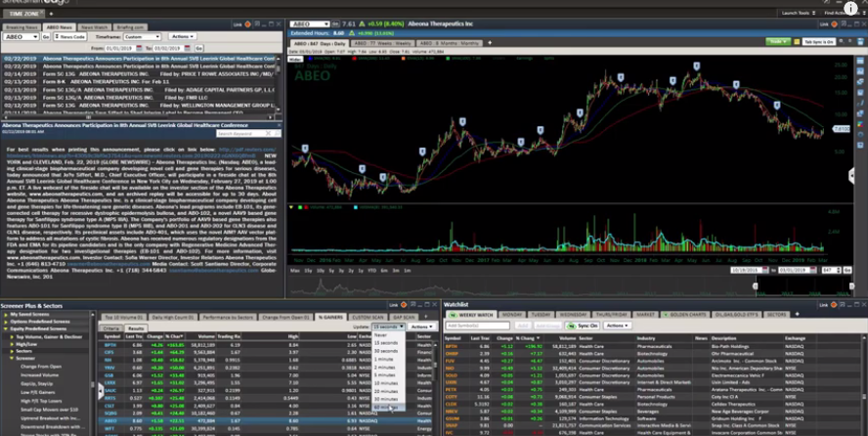Click the orange Link icon in Watchlist panel

click(834, 305)
